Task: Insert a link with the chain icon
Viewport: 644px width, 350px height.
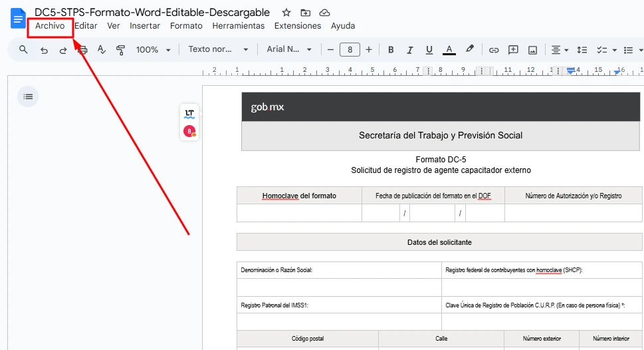Action: tap(494, 50)
